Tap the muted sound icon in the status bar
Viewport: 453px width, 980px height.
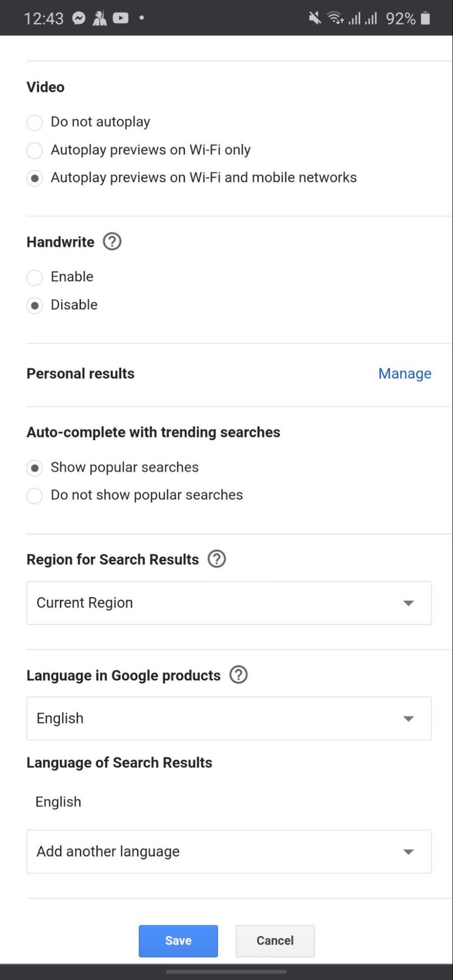pyautogui.click(x=315, y=18)
